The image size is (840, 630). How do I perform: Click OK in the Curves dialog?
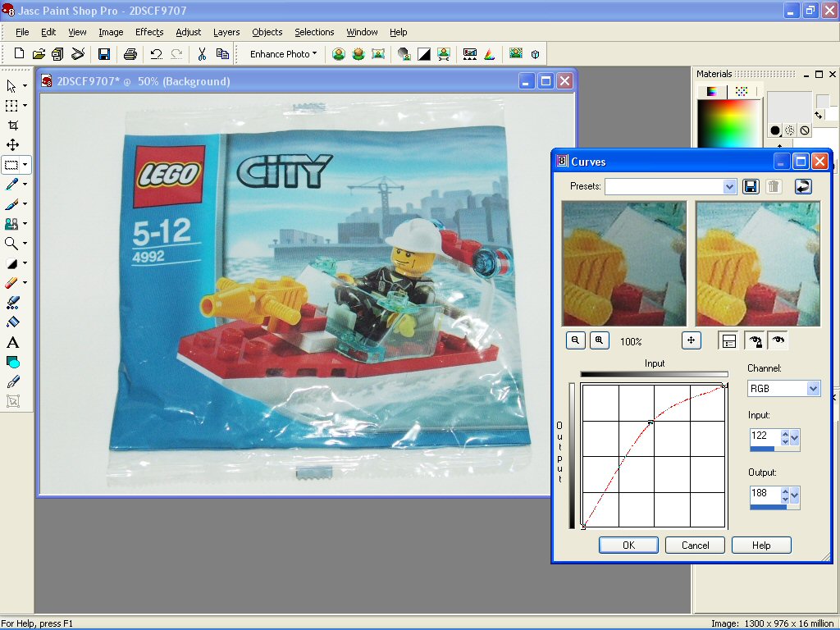click(628, 545)
